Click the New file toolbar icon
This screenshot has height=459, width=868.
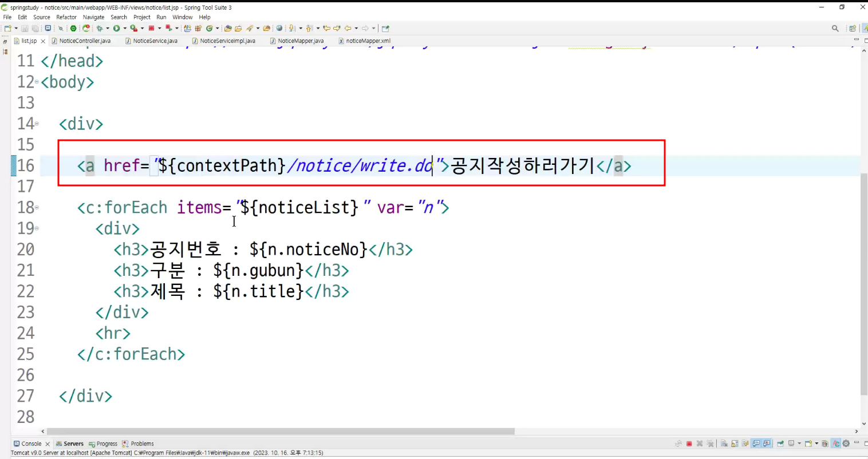tap(8, 28)
